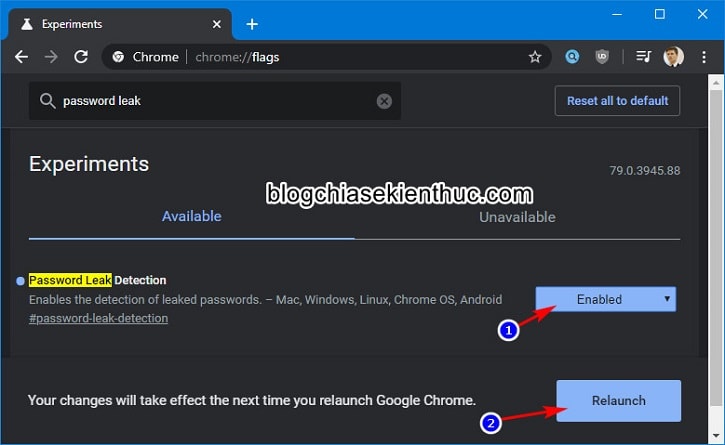Image resolution: width=725 pixels, height=445 pixels.
Task: Open the uBlock Origin shield extension
Action: point(602,57)
